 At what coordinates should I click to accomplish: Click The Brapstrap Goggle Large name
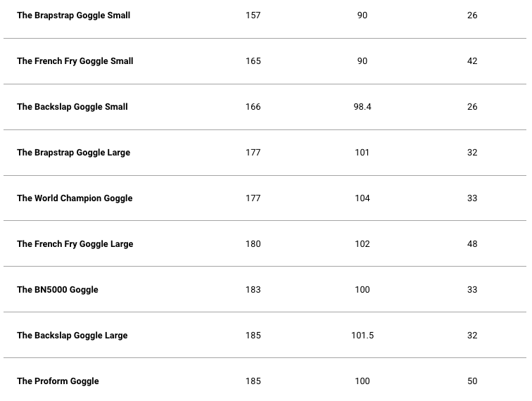(73, 153)
